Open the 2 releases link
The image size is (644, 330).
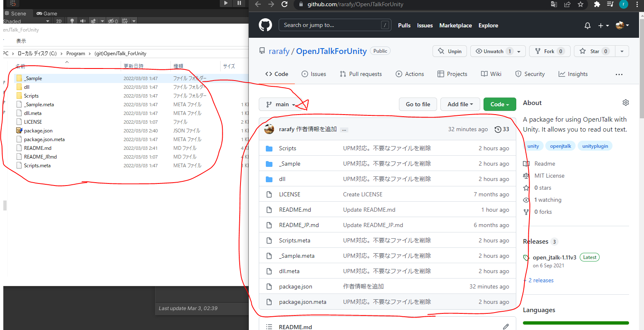(542, 280)
